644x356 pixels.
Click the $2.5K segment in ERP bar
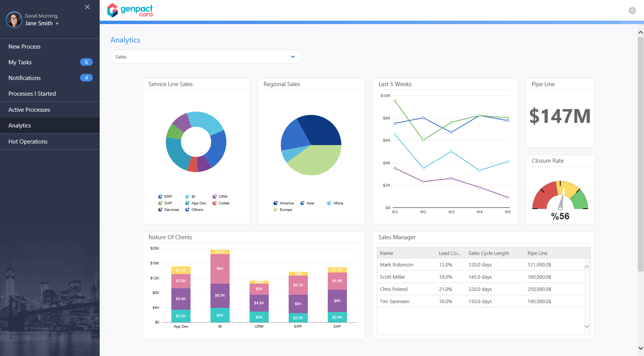click(x=298, y=318)
